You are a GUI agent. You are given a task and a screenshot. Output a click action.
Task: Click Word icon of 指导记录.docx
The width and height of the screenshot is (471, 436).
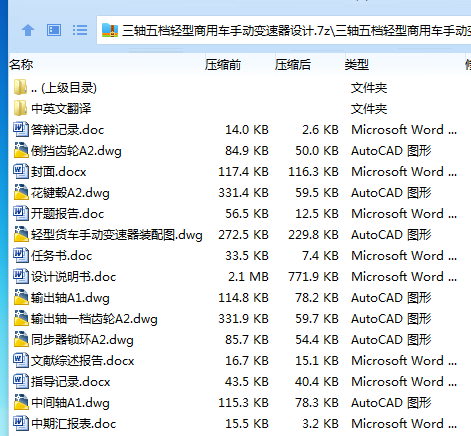[x=21, y=381]
